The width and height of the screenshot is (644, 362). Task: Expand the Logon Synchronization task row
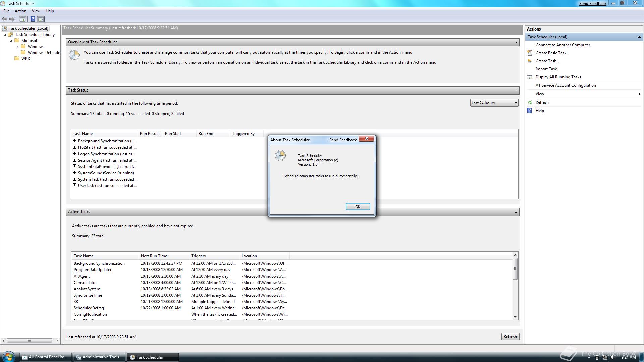[74, 154]
